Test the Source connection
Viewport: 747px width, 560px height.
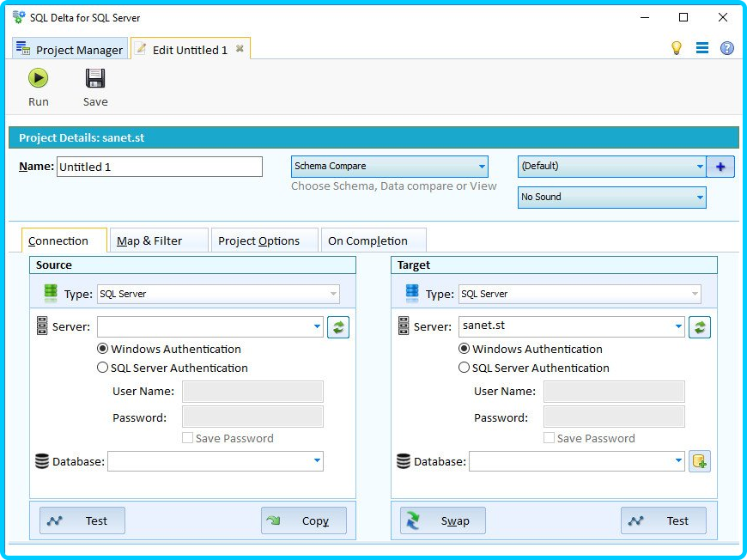[82, 520]
